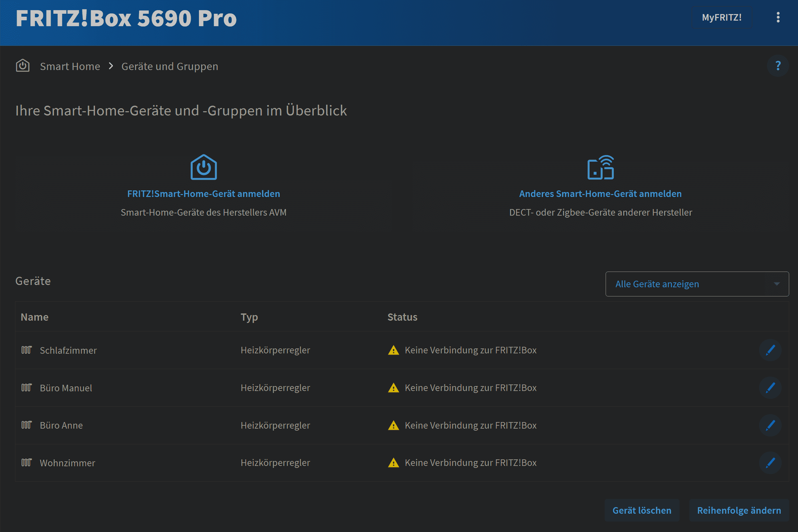Click warning triangle in Wohnzimmer row
Screen dimensions: 798x532
point(394,463)
